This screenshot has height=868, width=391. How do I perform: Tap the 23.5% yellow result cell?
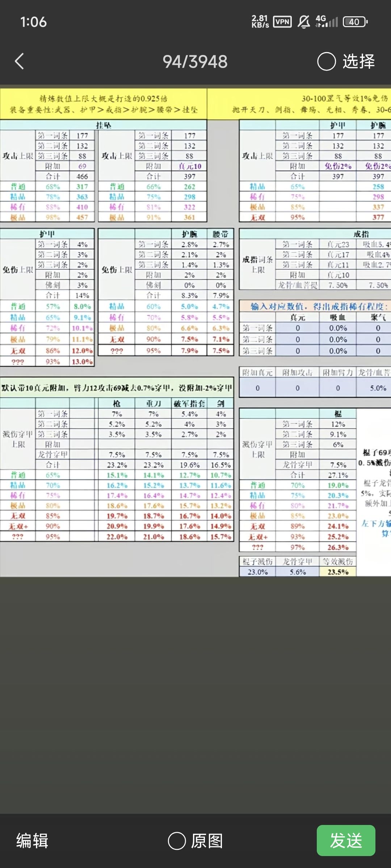(338, 572)
